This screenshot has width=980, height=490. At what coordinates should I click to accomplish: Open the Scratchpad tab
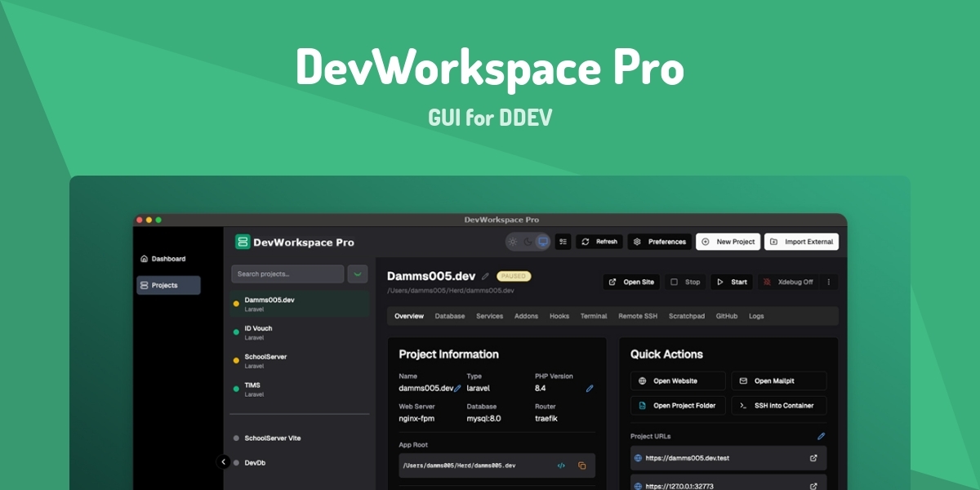point(687,316)
